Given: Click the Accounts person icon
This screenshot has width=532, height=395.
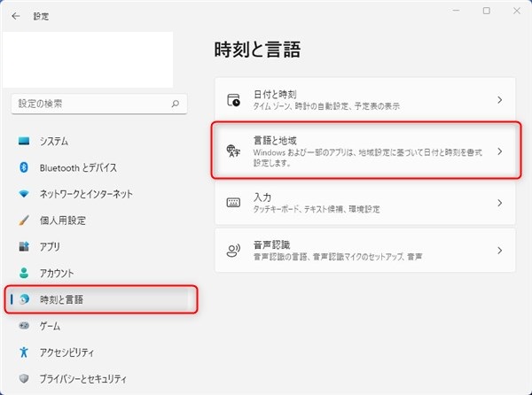Looking at the screenshot, I should 24,274.
